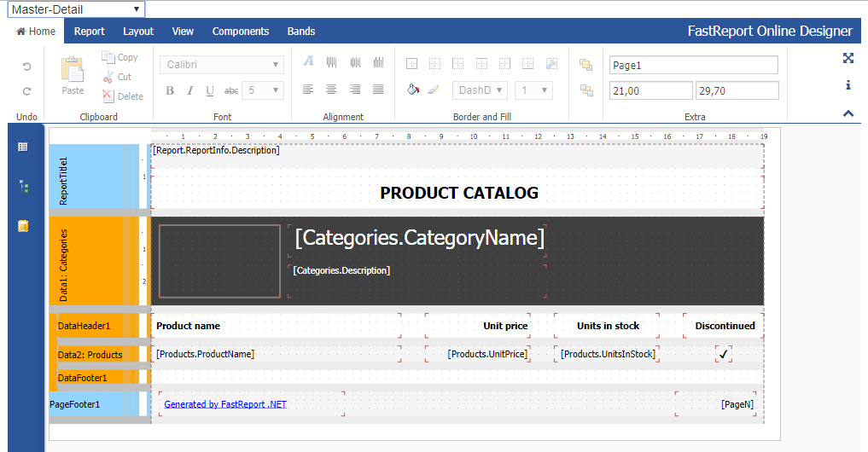Open the report tree sidebar icon
This screenshot has height=452, width=868.
[23, 187]
